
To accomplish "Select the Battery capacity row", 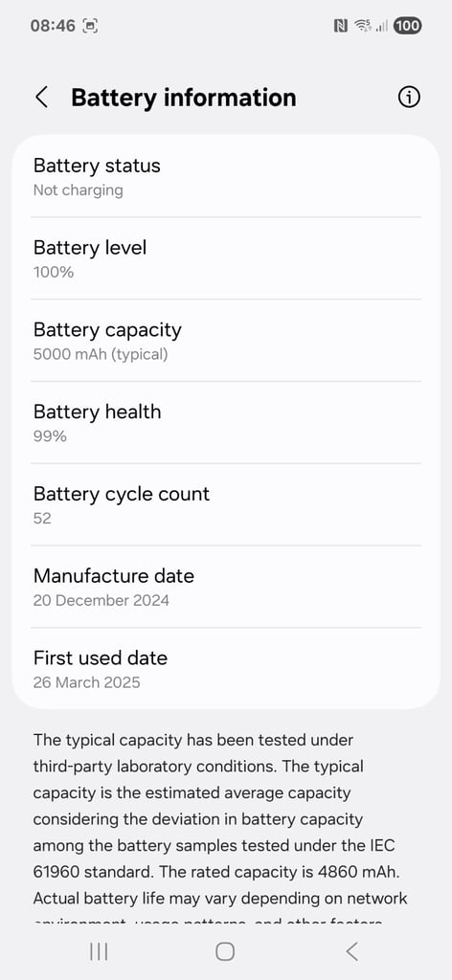I will click(226, 341).
